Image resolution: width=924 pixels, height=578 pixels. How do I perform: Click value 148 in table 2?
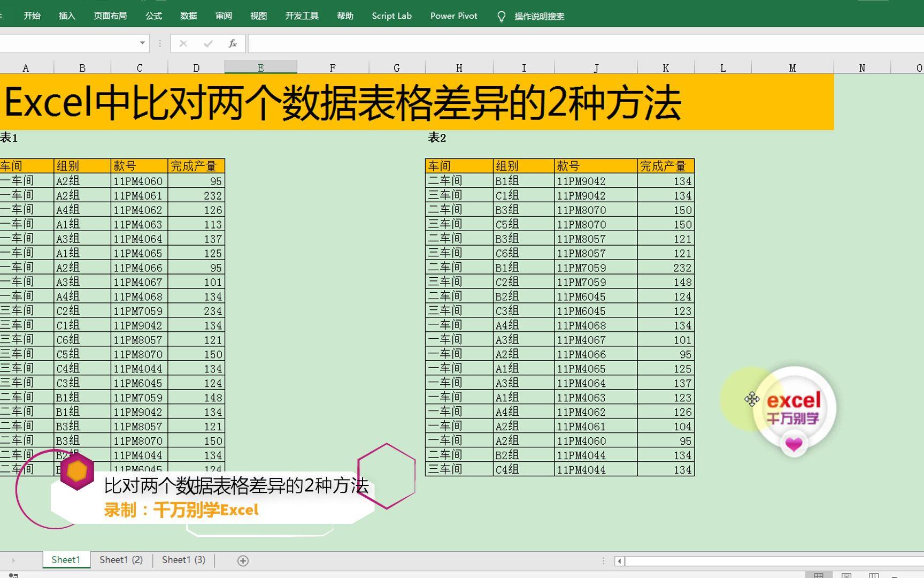pos(666,282)
